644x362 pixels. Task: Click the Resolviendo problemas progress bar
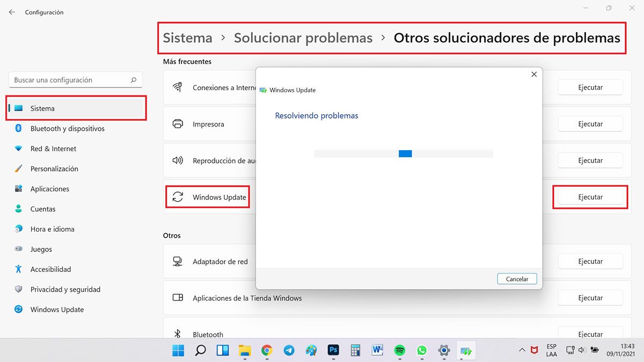click(404, 154)
